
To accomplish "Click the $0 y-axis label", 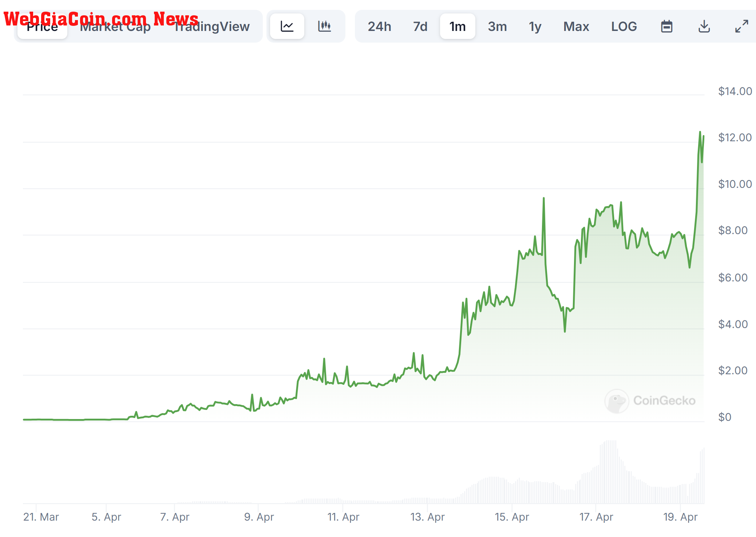I will (x=725, y=417).
